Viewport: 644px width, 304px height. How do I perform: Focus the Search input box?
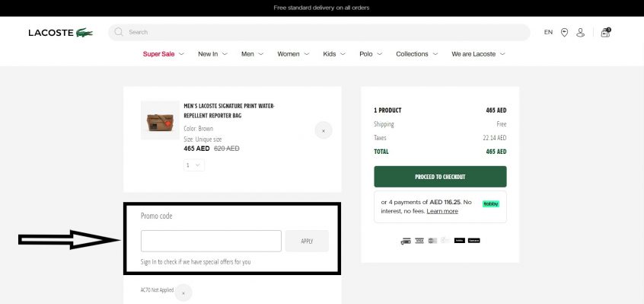coord(319,32)
